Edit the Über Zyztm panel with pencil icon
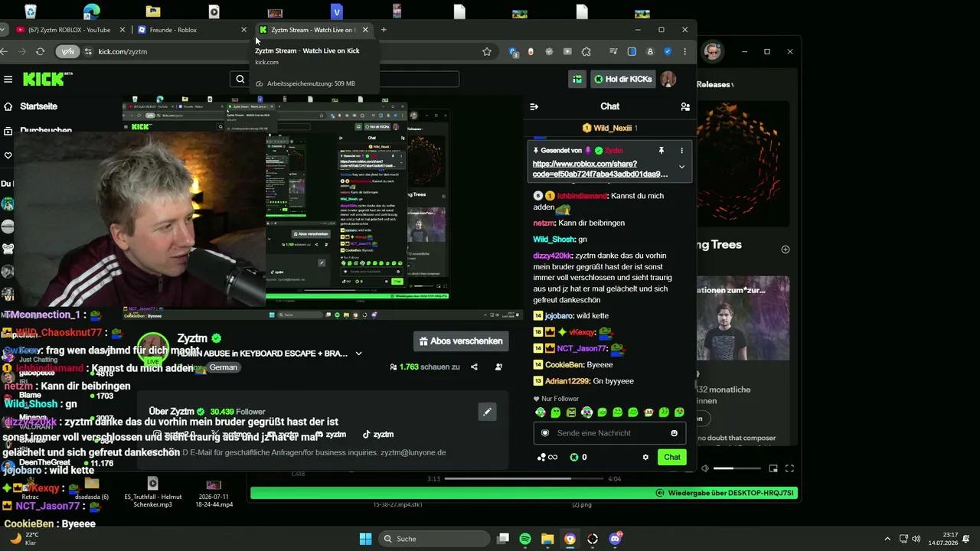Viewport: 980px width, 551px height. click(x=487, y=412)
